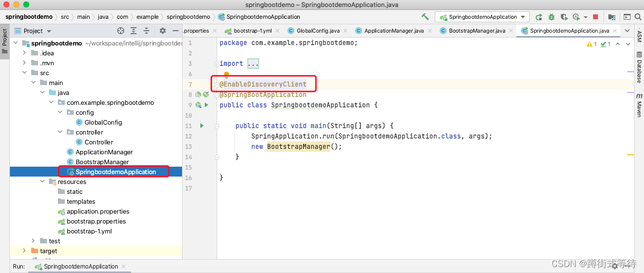Image resolution: width=644 pixels, height=273 pixels.
Task: Open the Maven side panel
Action: [639, 104]
